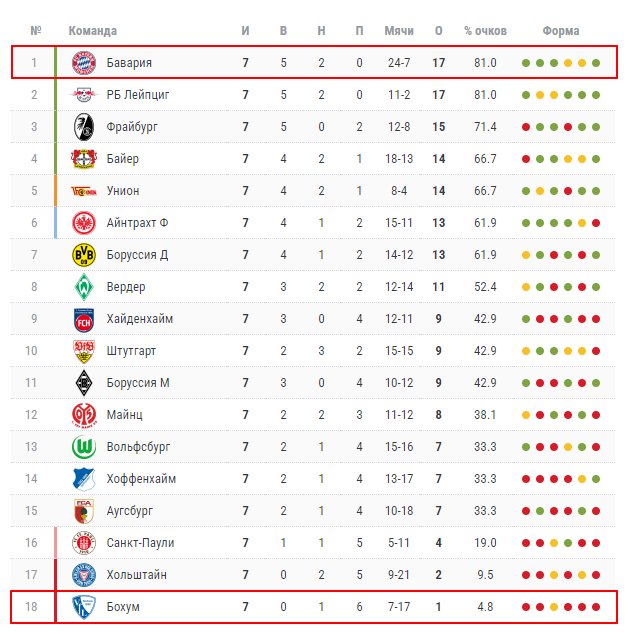Screen dimensions: 628x634
Task: Open the Хольштайн team link
Action: (137, 575)
